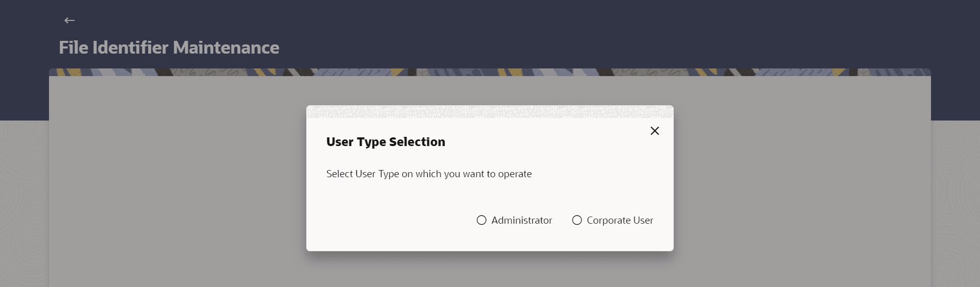Click the "Administrator" option label text
This screenshot has width=980, height=287.
[522, 220]
